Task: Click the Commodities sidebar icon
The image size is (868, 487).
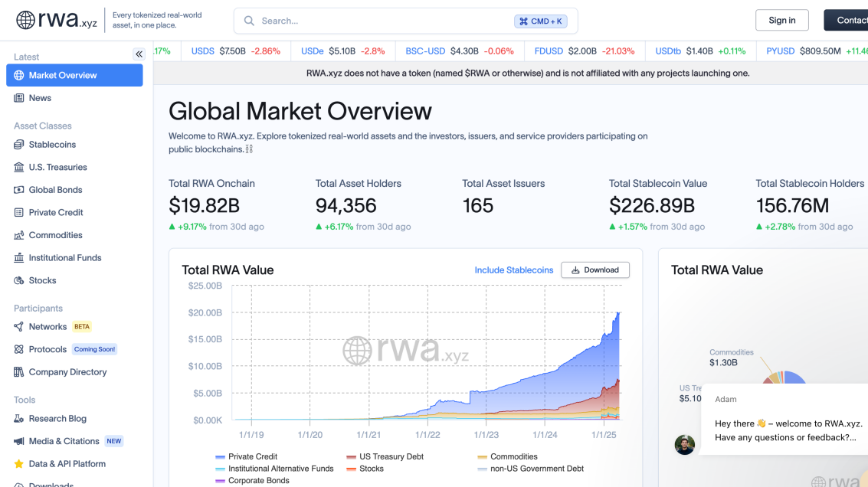Action: click(x=19, y=235)
